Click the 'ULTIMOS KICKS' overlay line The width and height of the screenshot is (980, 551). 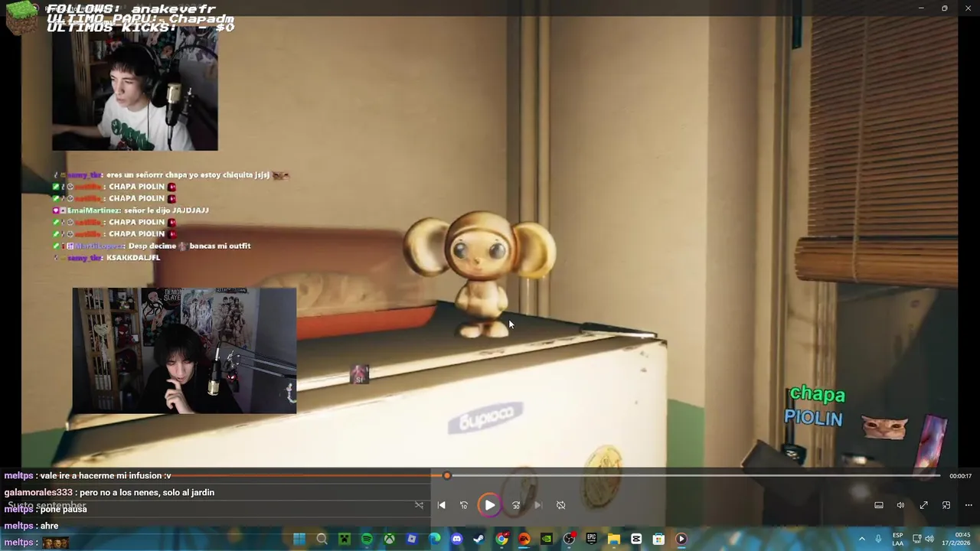(x=140, y=28)
